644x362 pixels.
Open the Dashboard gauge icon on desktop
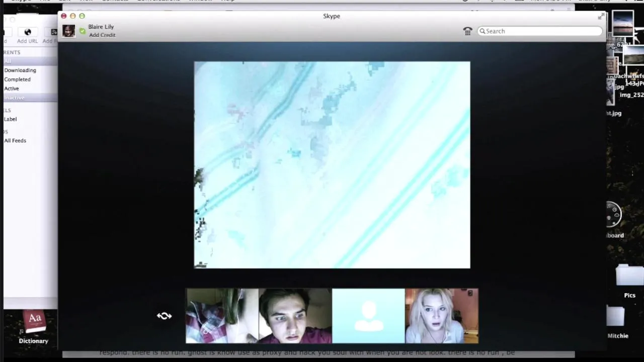tap(613, 215)
